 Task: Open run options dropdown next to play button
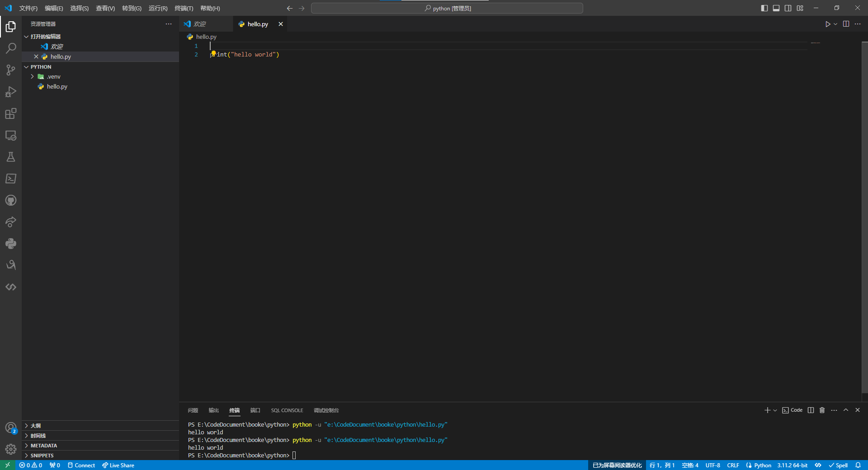(835, 24)
